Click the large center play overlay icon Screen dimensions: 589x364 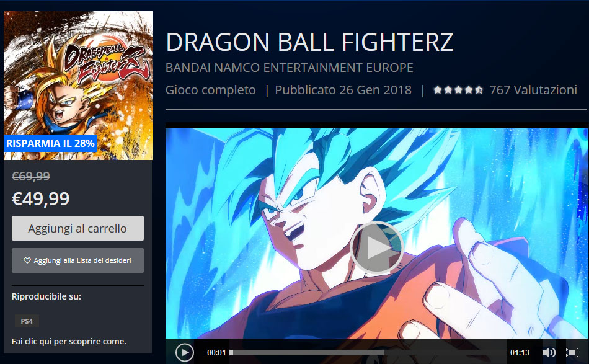[377, 248]
